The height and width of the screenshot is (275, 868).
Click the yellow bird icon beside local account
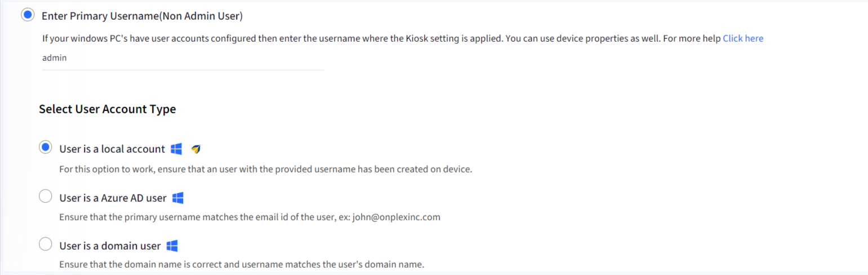(x=196, y=149)
